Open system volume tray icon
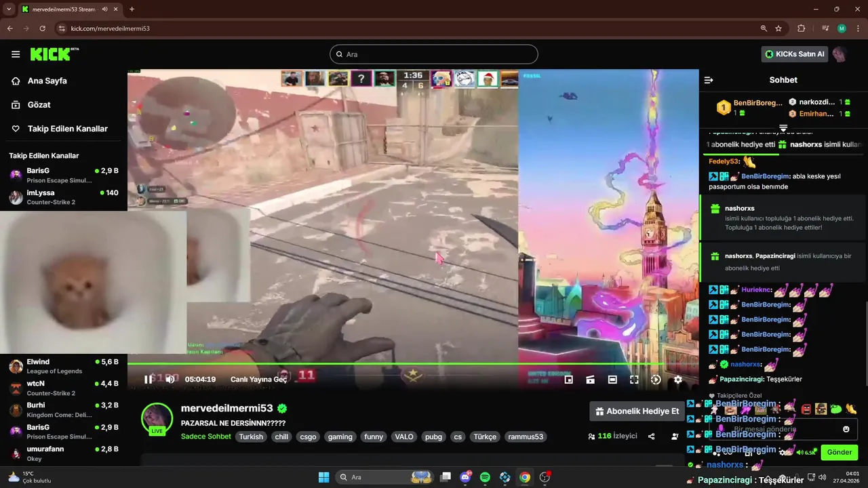 (x=823, y=477)
